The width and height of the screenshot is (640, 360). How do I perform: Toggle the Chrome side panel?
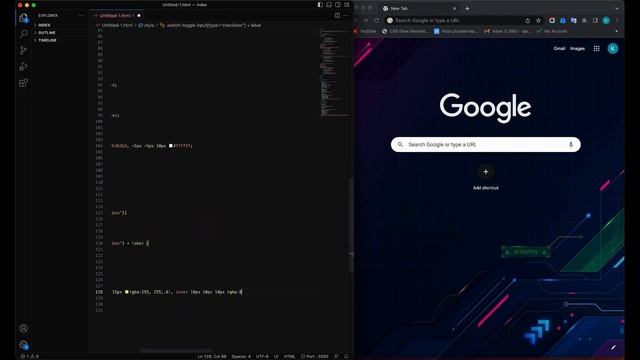595,20
